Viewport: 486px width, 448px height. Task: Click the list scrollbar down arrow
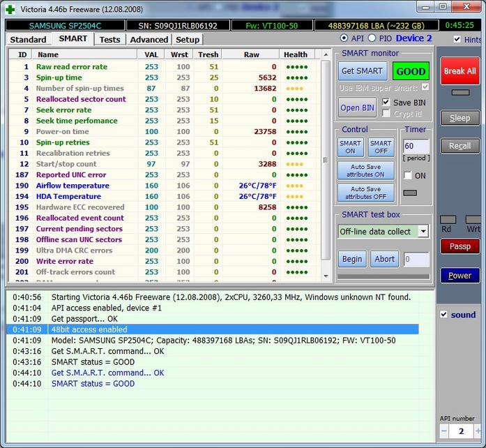[326, 276]
